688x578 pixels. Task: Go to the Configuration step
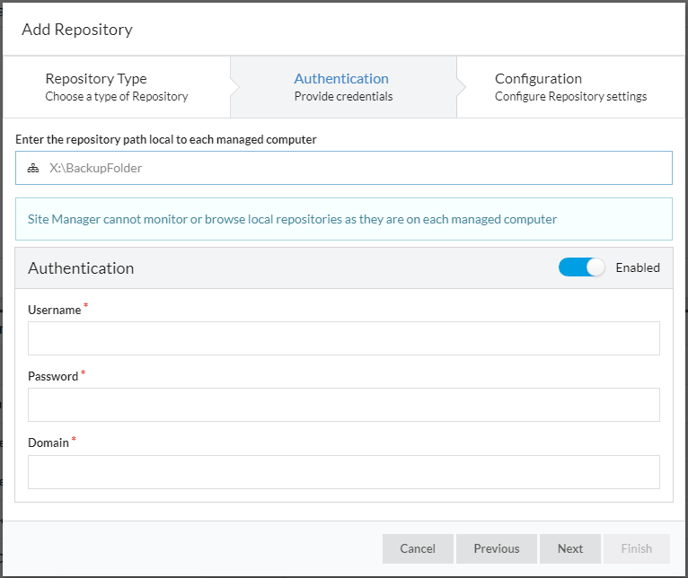pyautogui.click(x=570, y=87)
